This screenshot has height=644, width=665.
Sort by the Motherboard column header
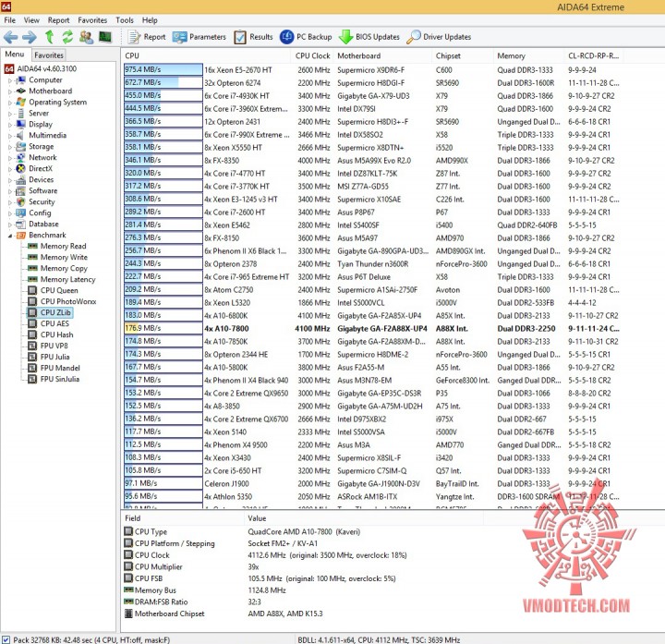pyautogui.click(x=383, y=55)
